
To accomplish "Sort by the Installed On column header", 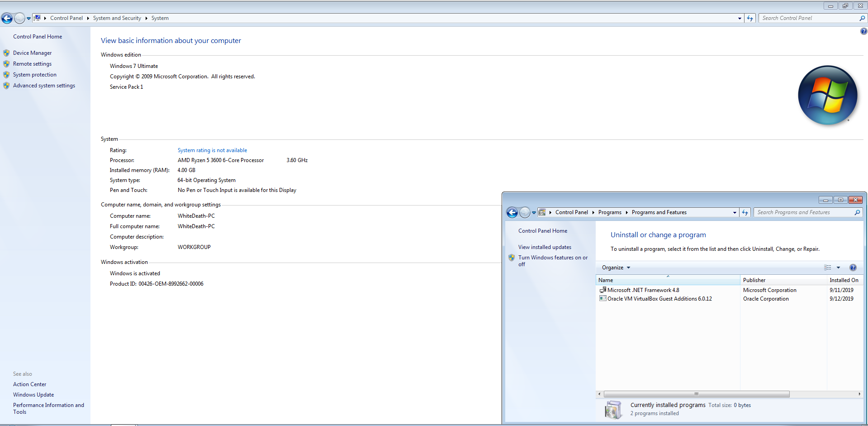I will pyautogui.click(x=844, y=280).
